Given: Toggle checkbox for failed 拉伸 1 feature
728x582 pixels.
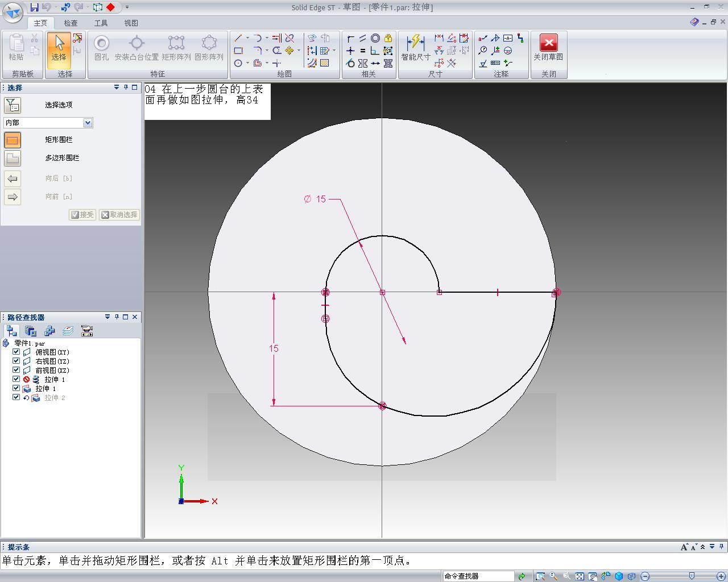Looking at the screenshot, I should (x=16, y=379).
